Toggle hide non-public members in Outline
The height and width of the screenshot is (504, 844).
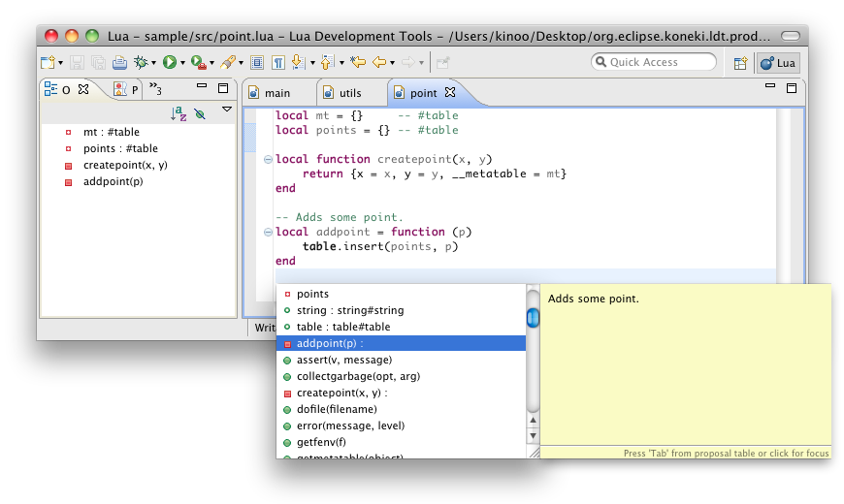(200, 113)
